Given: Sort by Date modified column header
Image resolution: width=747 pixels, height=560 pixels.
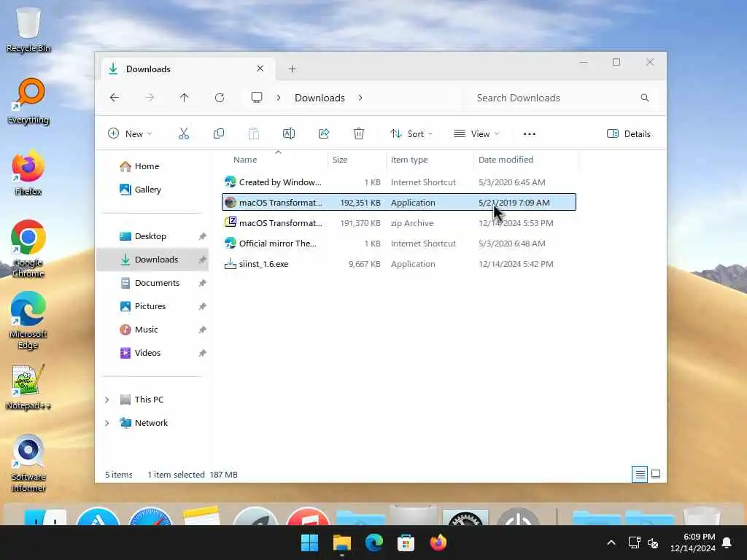Looking at the screenshot, I should (526, 160).
